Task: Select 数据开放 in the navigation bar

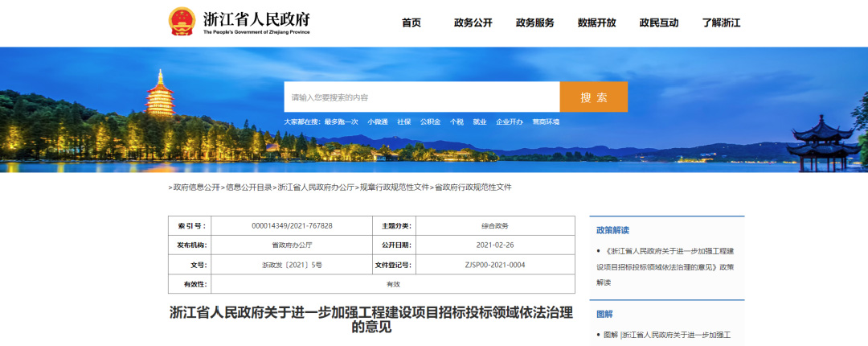Action: [x=596, y=23]
